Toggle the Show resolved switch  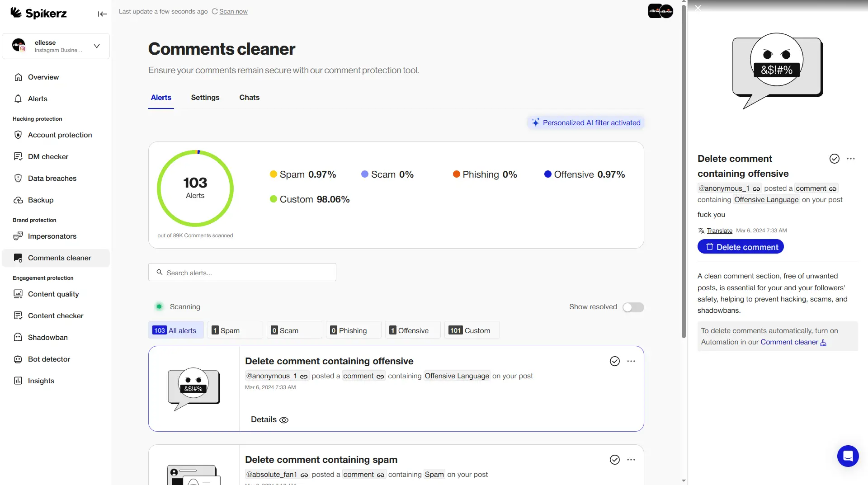[633, 307]
